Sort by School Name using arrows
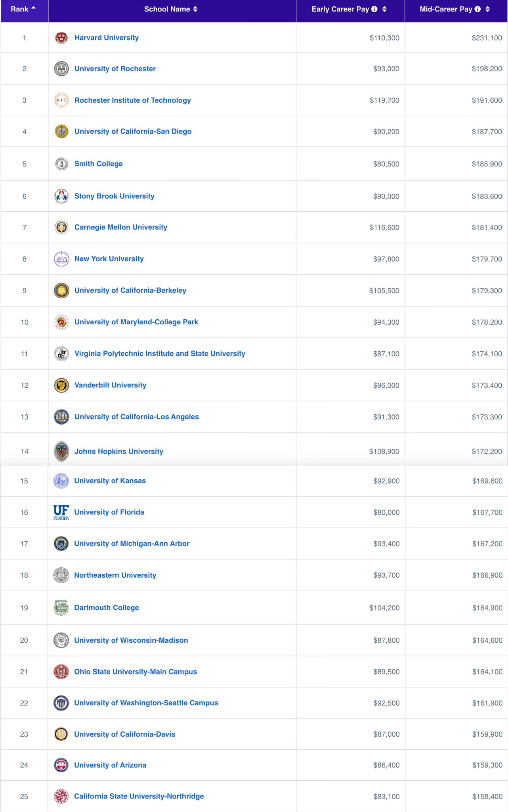This screenshot has height=812, width=508. pyautogui.click(x=195, y=9)
